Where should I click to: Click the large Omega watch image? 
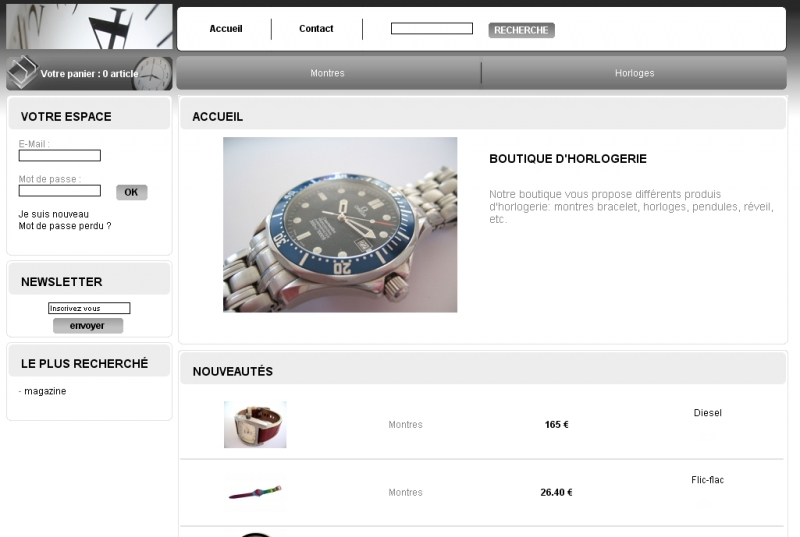340,224
